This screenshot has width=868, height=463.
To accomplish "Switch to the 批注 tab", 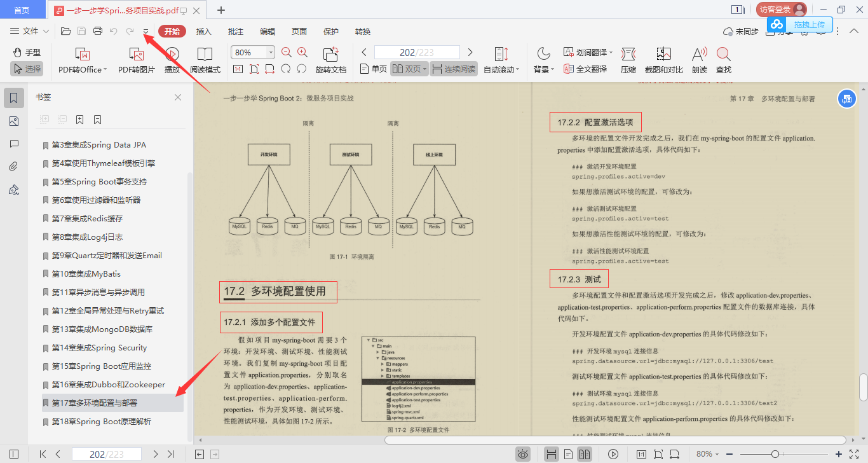I will tap(236, 31).
